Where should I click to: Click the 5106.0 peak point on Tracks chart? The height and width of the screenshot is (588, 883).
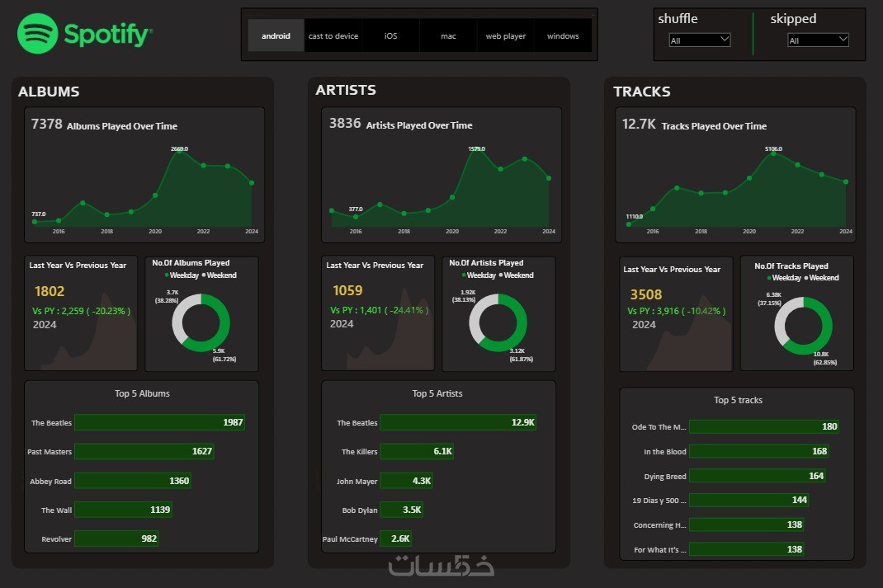773,153
